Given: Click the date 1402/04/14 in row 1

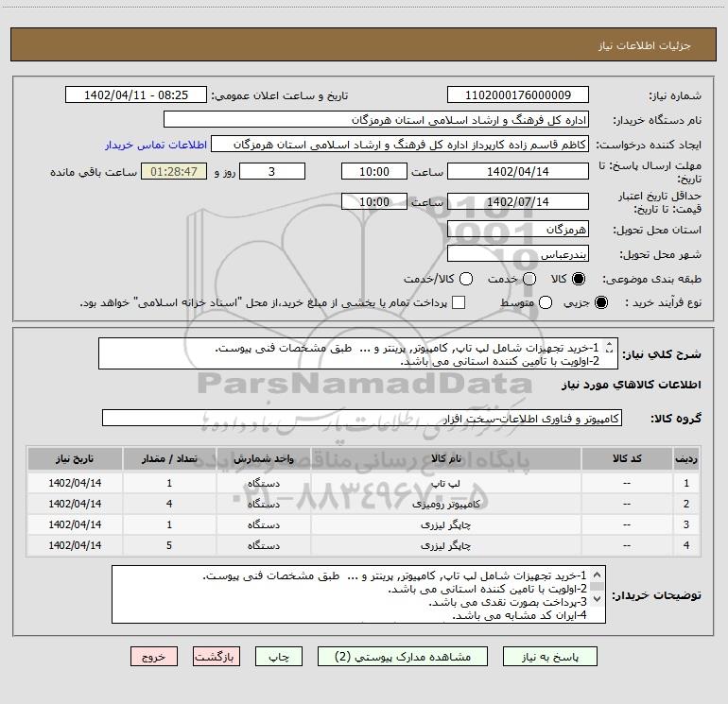Looking at the screenshot, I should tap(75, 483).
